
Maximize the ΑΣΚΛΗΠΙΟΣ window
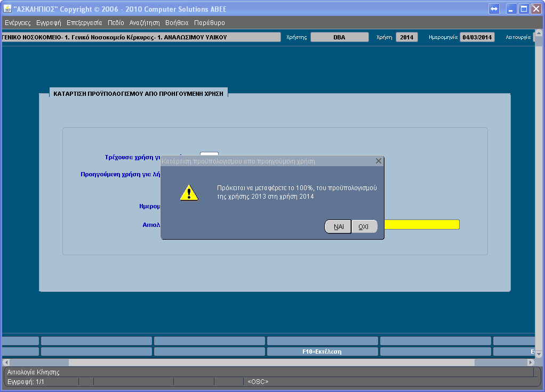(x=524, y=9)
